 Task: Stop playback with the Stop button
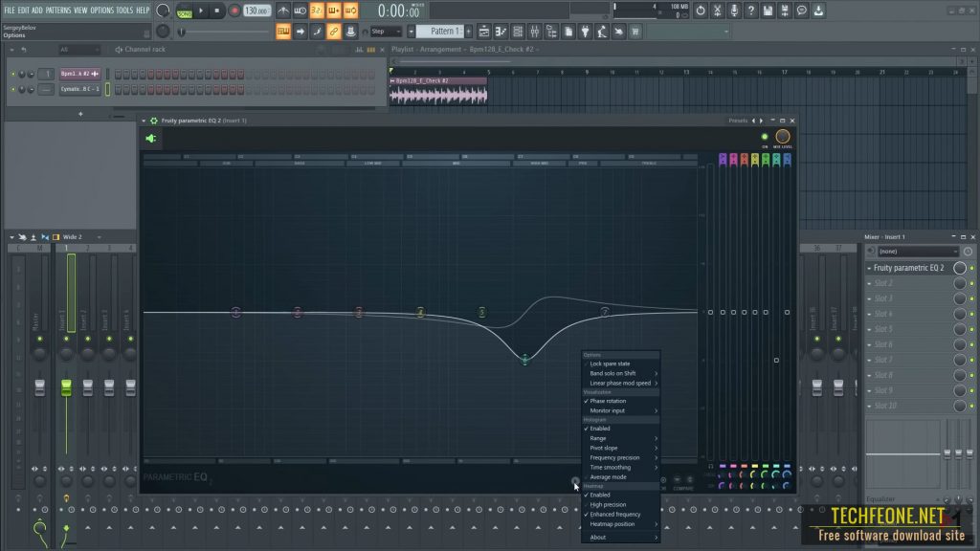(217, 11)
